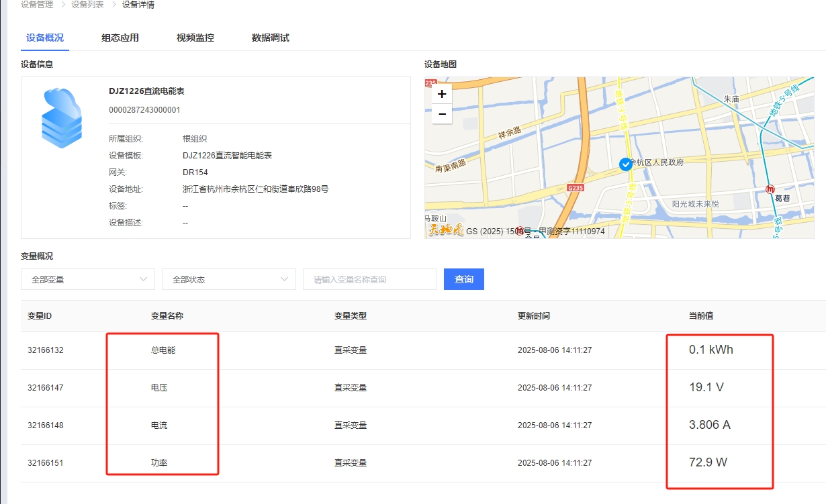The width and height of the screenshot is (826, 504).
Task: Click the 变量名称 column header
Action: point(167,315)
